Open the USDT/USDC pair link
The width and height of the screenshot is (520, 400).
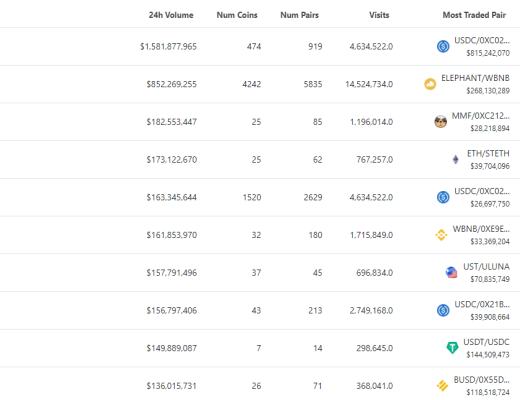coord(486,342)
